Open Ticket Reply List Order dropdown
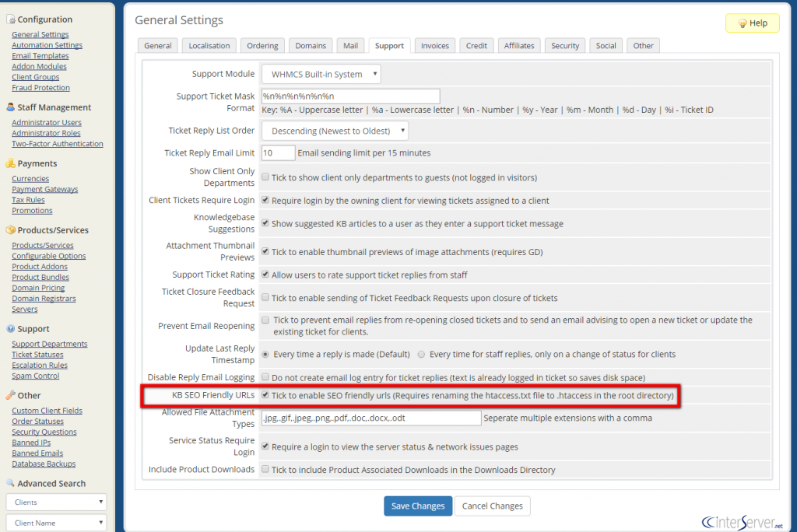Screen dimensions: 797x532 [335, 131]
